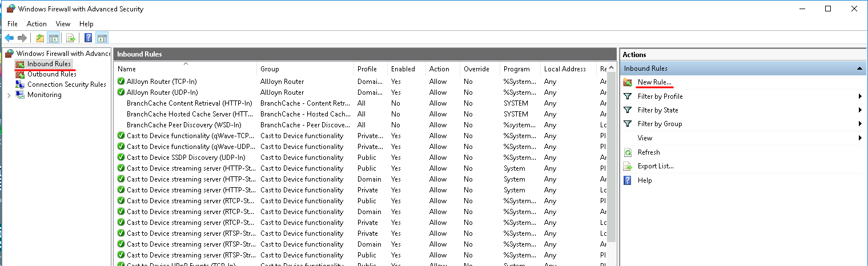
Task: Click the Refresh icon in Actions pane
Action: click(628, 152)
